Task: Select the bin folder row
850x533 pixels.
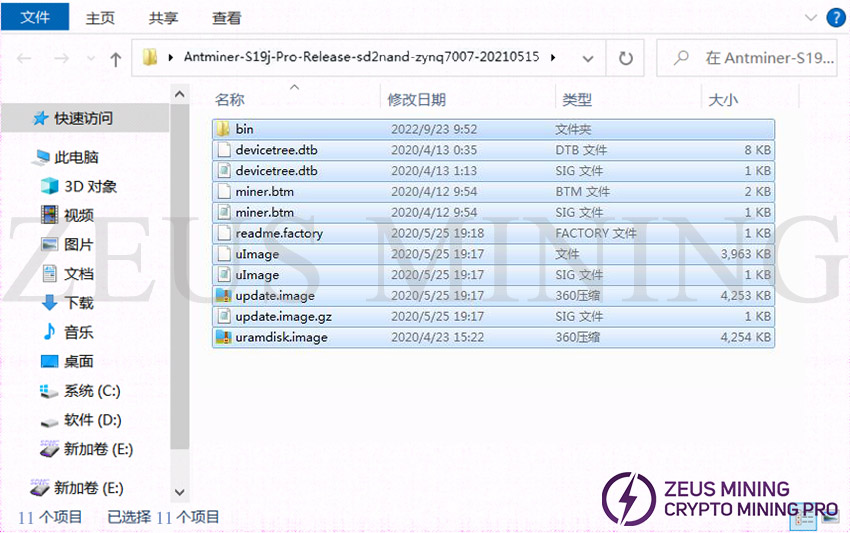Action: click(493, 129)
